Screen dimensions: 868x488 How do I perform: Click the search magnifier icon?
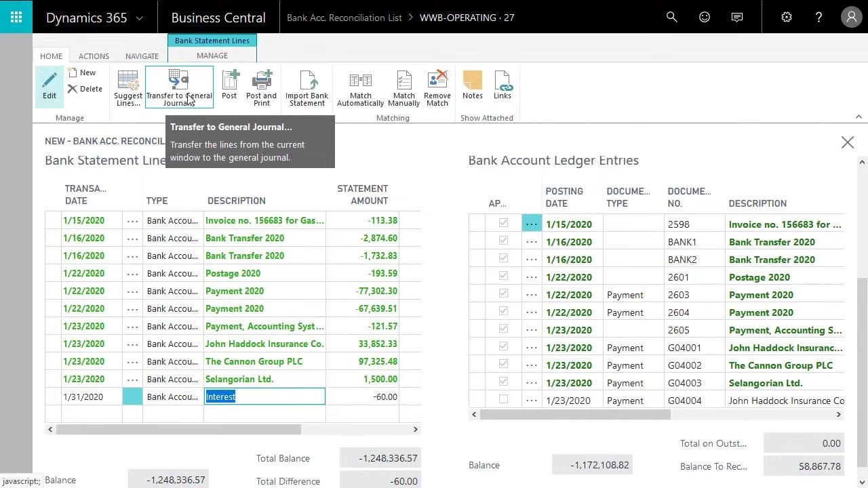pyautogui.click(x=672, y=17)
